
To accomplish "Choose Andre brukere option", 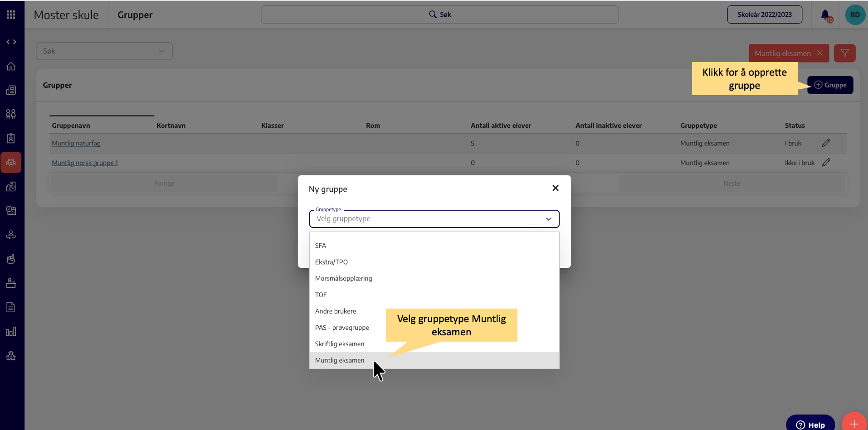I will [434, 311].
